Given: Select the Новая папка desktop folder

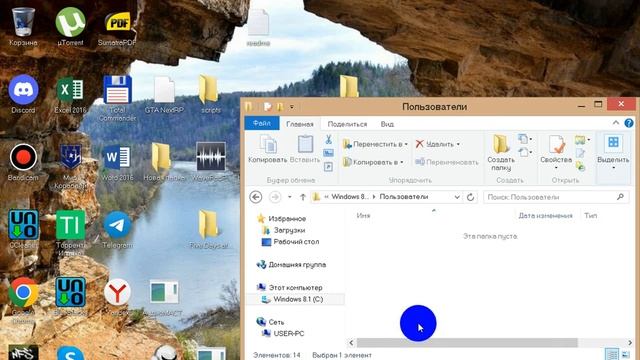Looking at the screenshot, I should point(164,162).
